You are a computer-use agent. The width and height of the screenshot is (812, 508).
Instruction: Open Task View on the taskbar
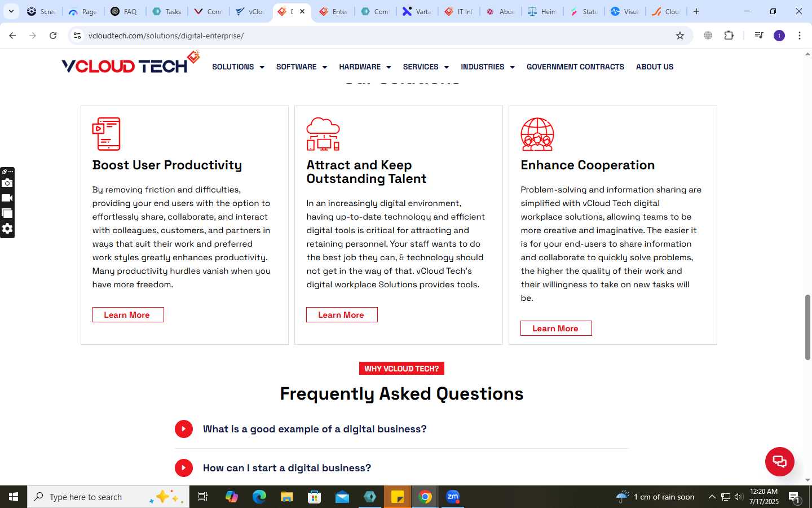pos(203,497)
